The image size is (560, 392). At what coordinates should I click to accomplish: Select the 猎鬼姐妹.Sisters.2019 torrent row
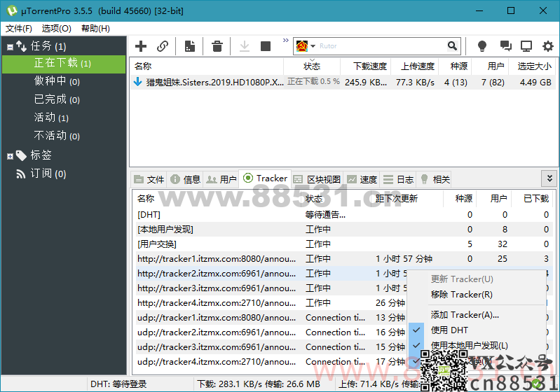pos(342,83)
